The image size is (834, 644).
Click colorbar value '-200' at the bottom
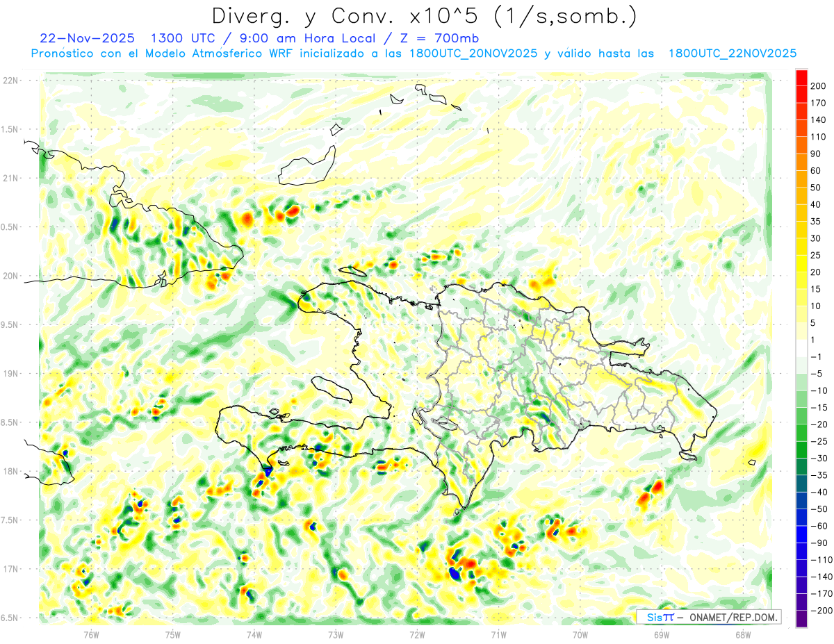[820, 611]
